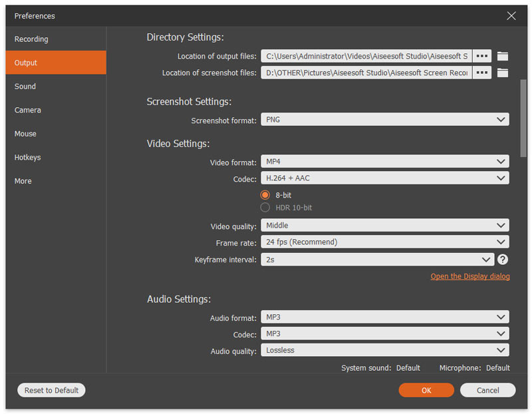The width and height of the screenshot is (532, 414).
Task: Expand the Frame rate dropdown
Action: [x=384, y=242]
